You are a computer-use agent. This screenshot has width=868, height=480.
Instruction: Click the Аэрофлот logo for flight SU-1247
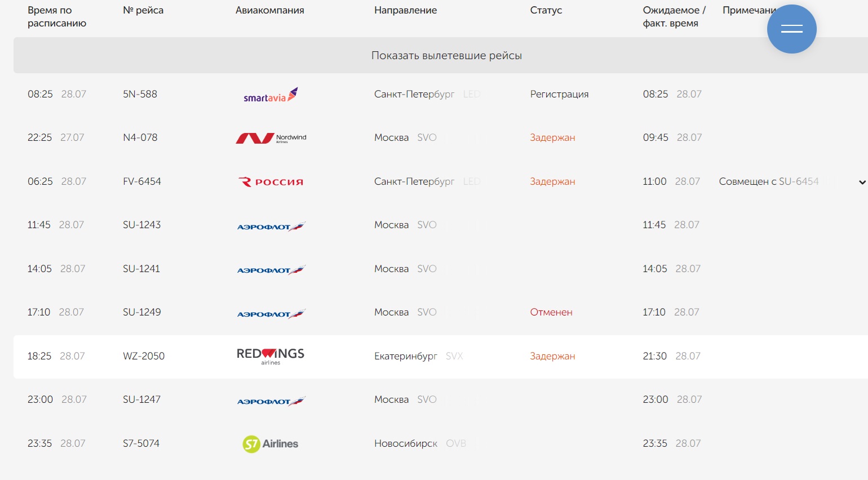(271, 401)
